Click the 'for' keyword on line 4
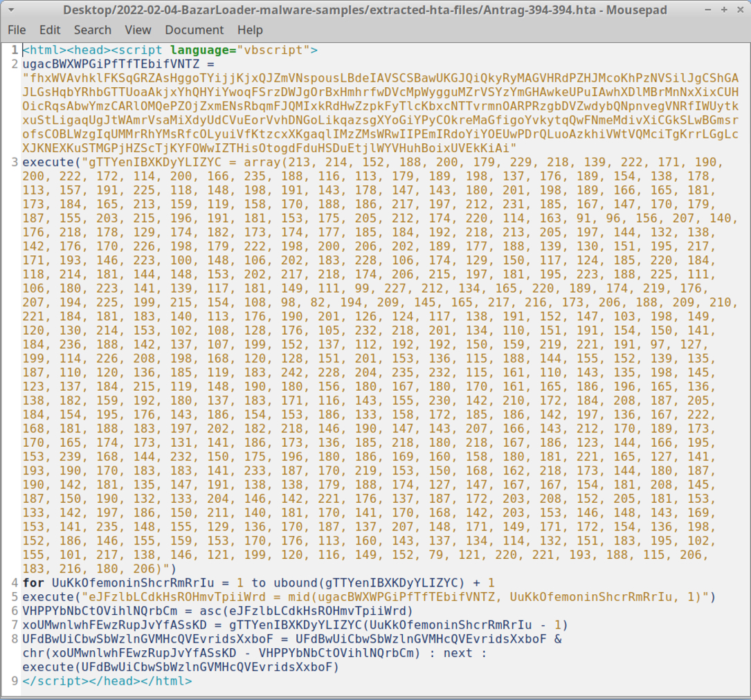The height and width of the screenshot is (700, 751). (x=33, y=583)
